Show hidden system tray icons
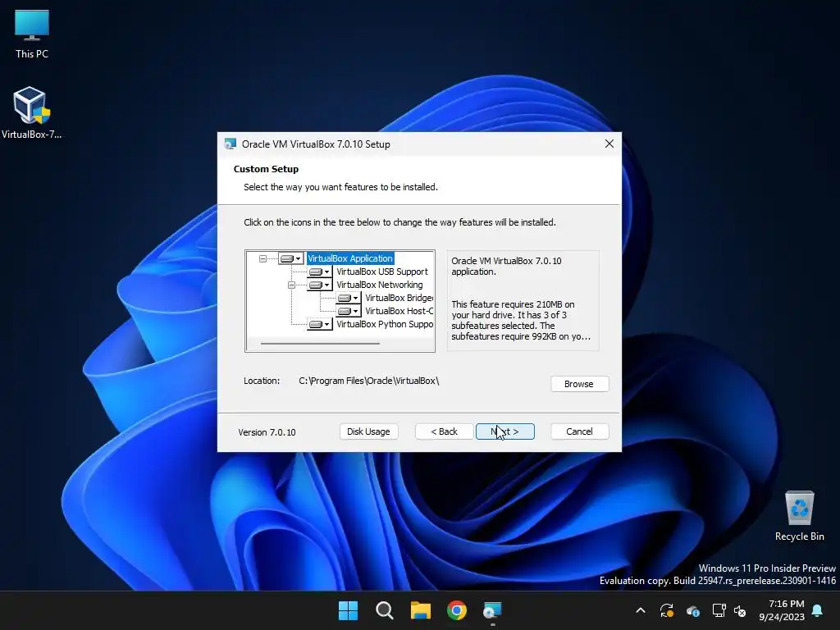 point(641,610)
